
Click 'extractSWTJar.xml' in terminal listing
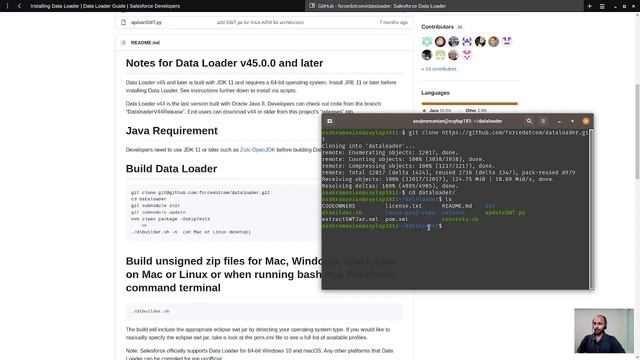pos(350,219)
